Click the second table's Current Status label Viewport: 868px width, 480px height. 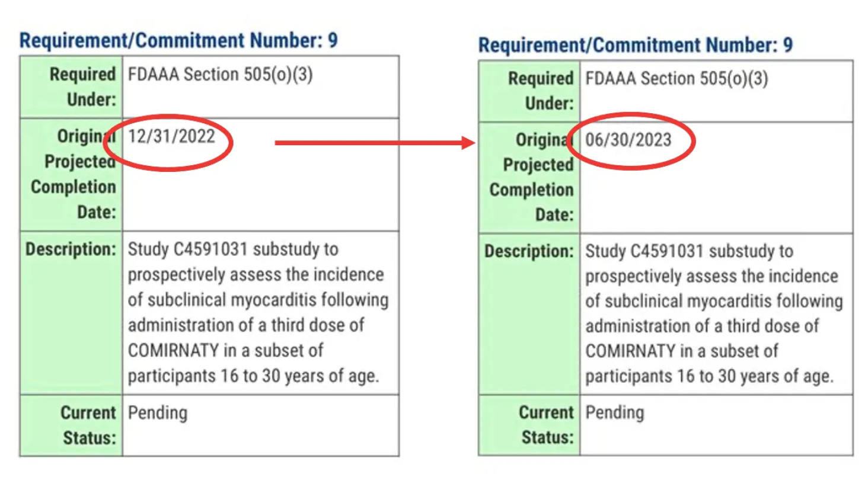click(546, 425)
